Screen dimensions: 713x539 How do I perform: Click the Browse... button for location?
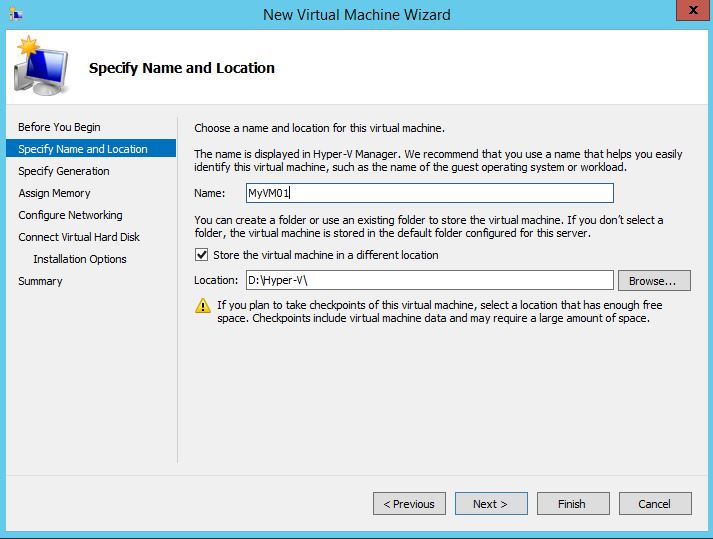point(654,281)
